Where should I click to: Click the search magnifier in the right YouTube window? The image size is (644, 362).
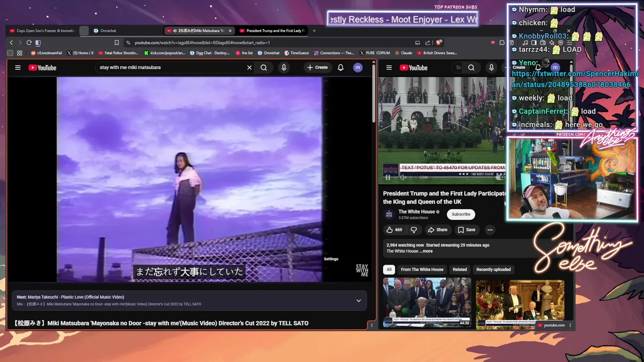click(471, 67)
